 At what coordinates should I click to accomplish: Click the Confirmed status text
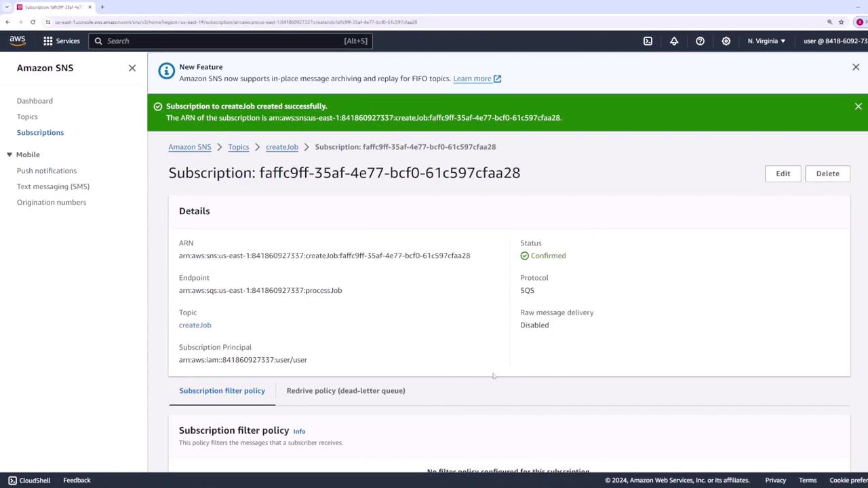(x=548, y=256)
